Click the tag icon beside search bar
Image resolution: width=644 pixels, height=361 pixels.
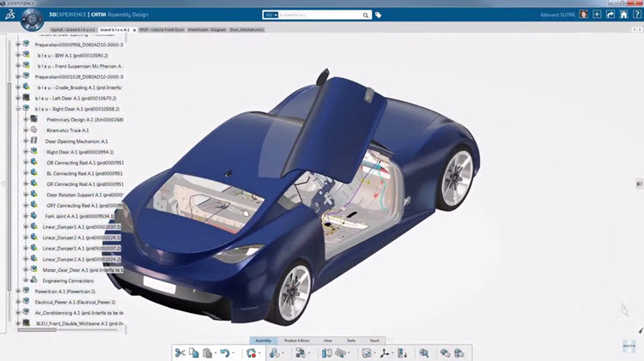point(378,15)
